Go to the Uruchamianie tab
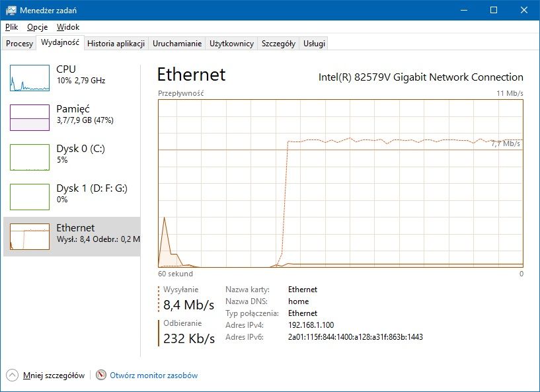This screenshot has width=540, height=392. coord(176,44)
